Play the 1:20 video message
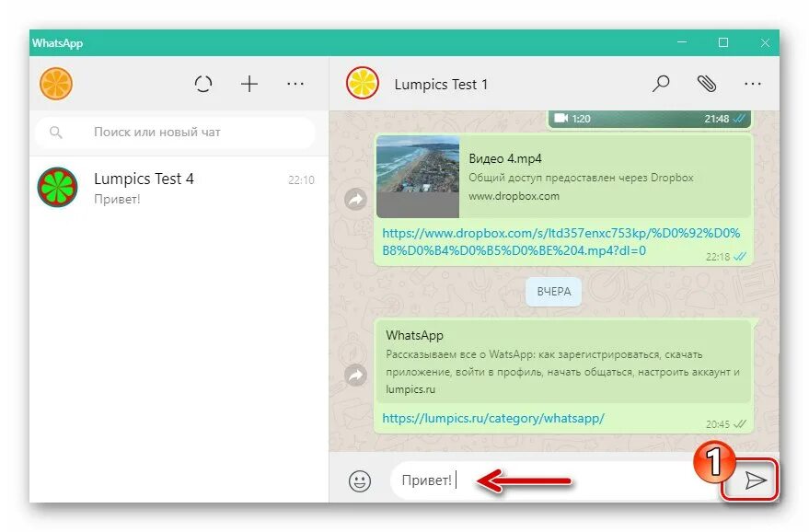 point(650,119)
